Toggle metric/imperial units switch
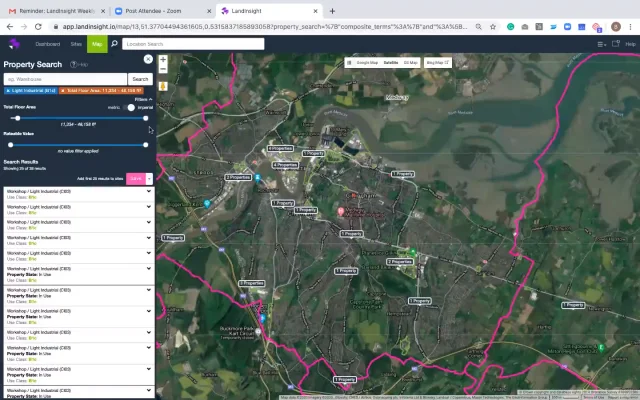640x400 pixels. (x=130, y=107)
